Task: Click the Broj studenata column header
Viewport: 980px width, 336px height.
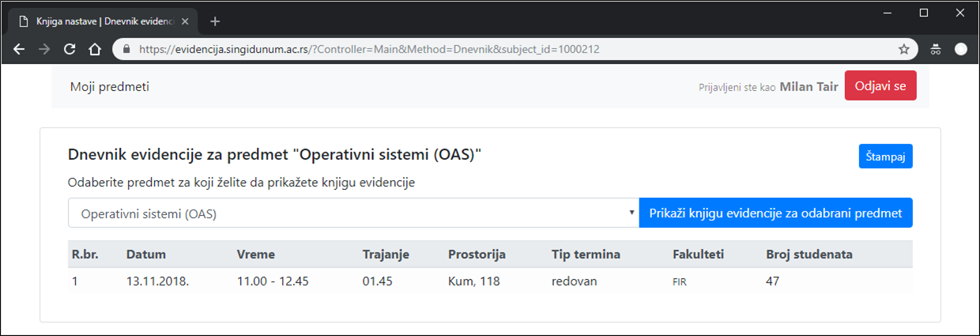Action: [x=809, y=255]
